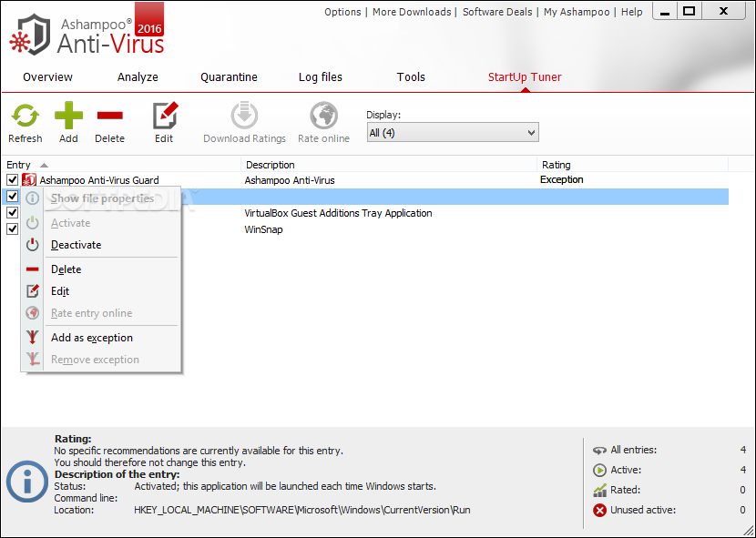Click the pencil icon beside context Edit
This screenshot has width=756, height=538.
[x=32, y=291]
